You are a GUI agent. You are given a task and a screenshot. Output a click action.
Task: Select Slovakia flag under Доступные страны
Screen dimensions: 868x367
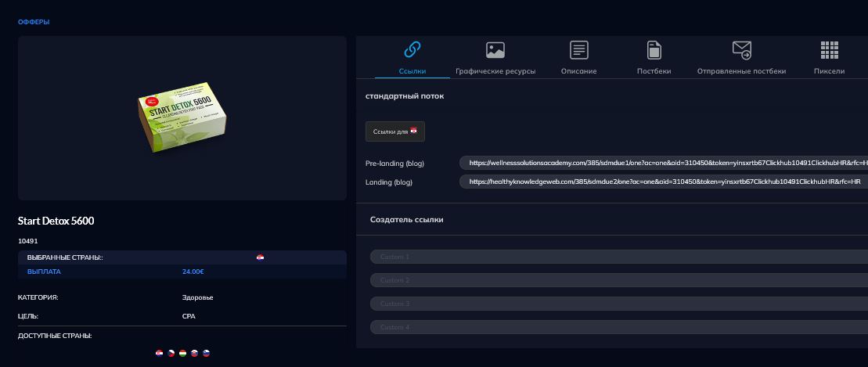click(x=194, y=354)
